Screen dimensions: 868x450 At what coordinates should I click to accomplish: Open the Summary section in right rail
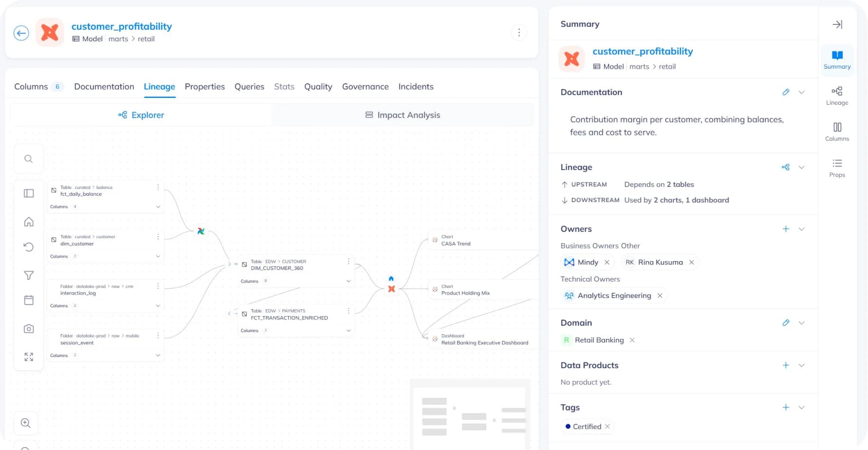837,60
